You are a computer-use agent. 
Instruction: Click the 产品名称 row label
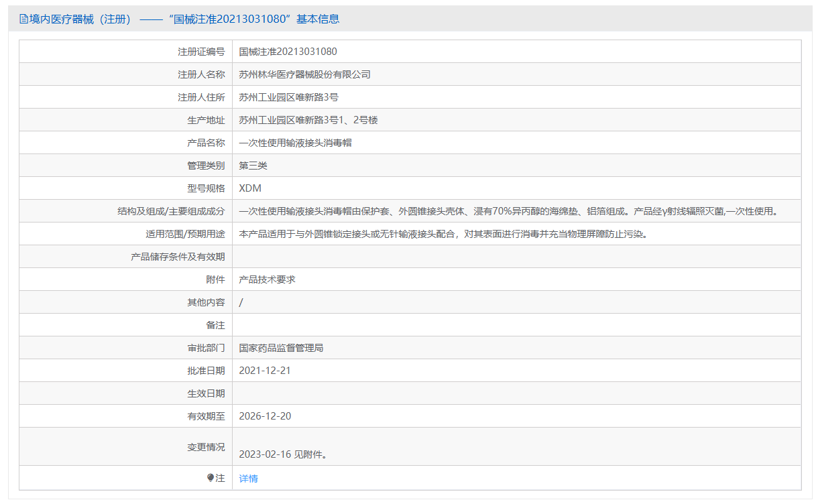tap(206, 143)
